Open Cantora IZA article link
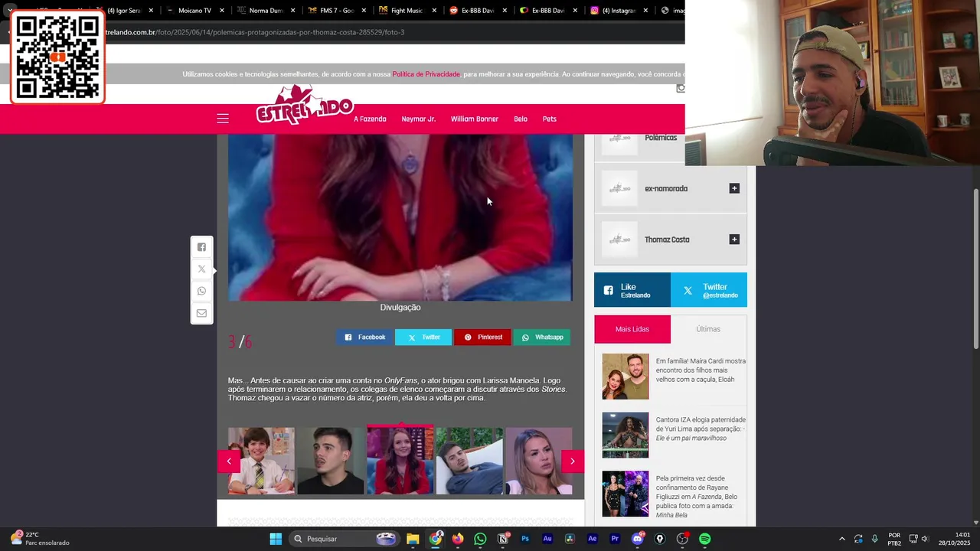The image size is (980, 551). coord(701,429)
